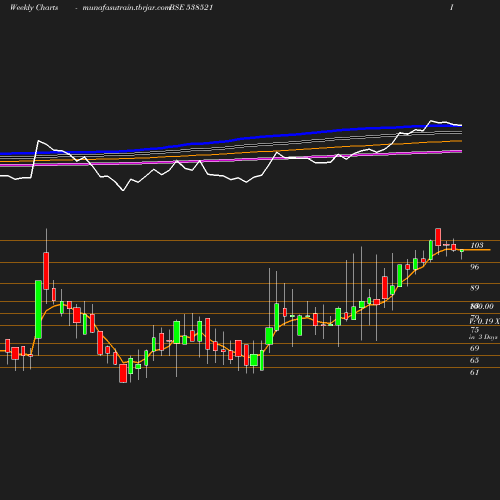
Task: Click the tallest red candle at the chart's peak on the right
Action: 438,237
